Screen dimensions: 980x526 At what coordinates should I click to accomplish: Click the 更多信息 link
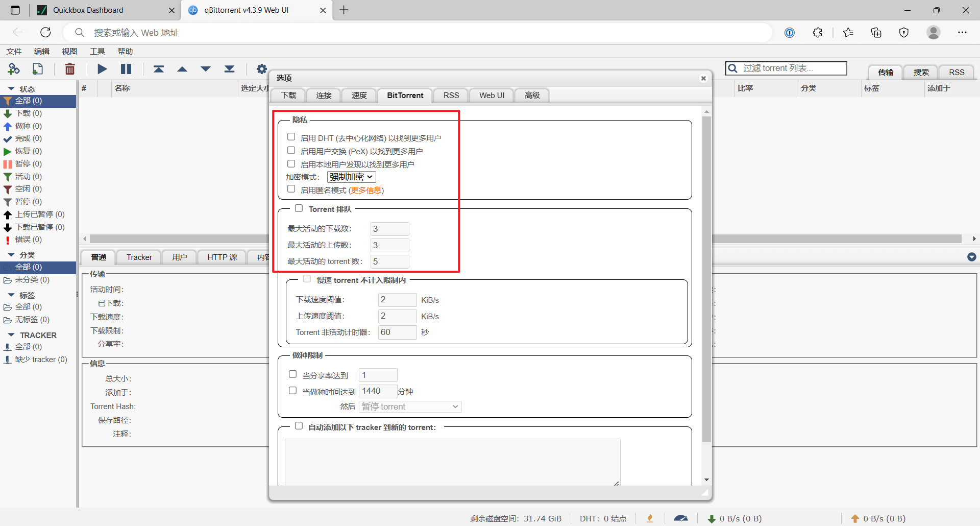366,190
